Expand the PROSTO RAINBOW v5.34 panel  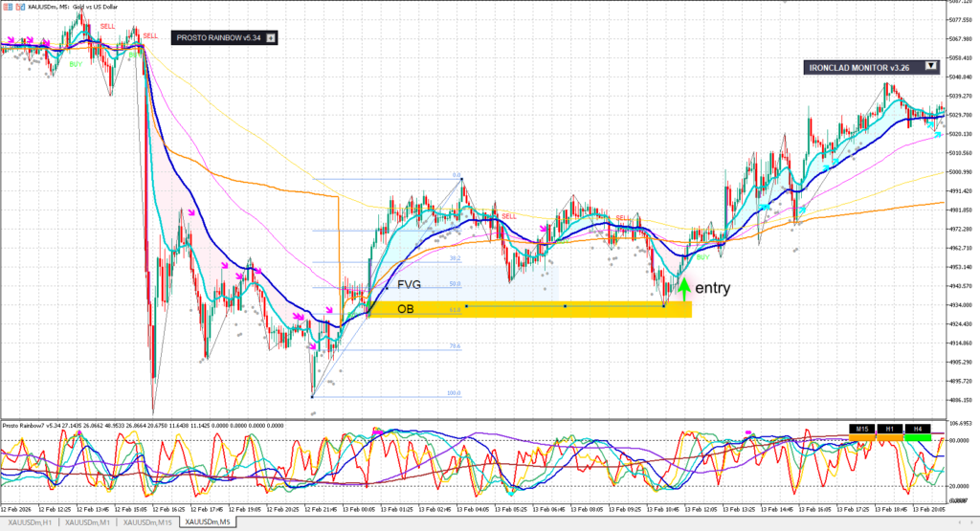click(271, 37)
